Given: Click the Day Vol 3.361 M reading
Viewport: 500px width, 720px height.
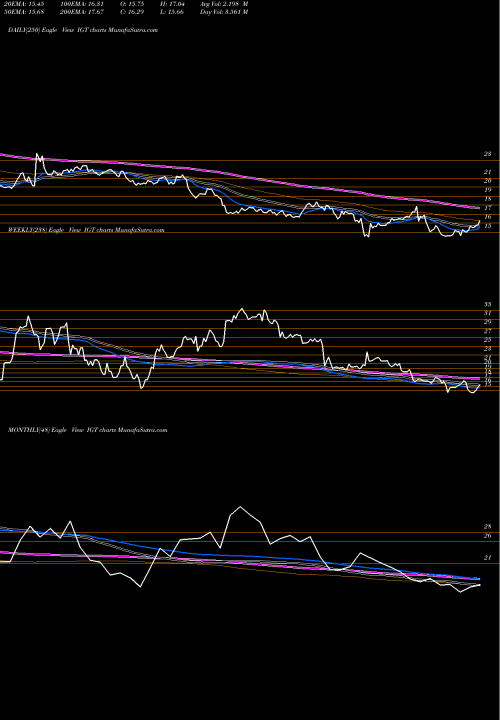Looking at the screenshot, I should coord(224,12).
